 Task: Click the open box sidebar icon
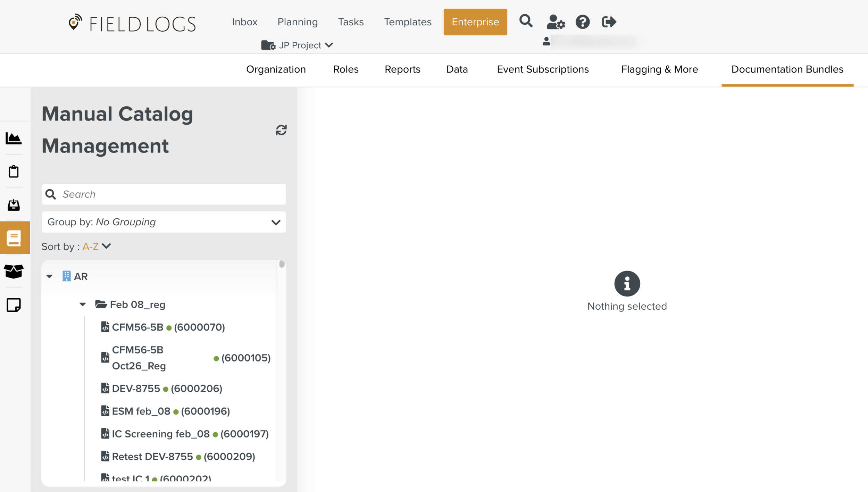click(x=14, y=271)
